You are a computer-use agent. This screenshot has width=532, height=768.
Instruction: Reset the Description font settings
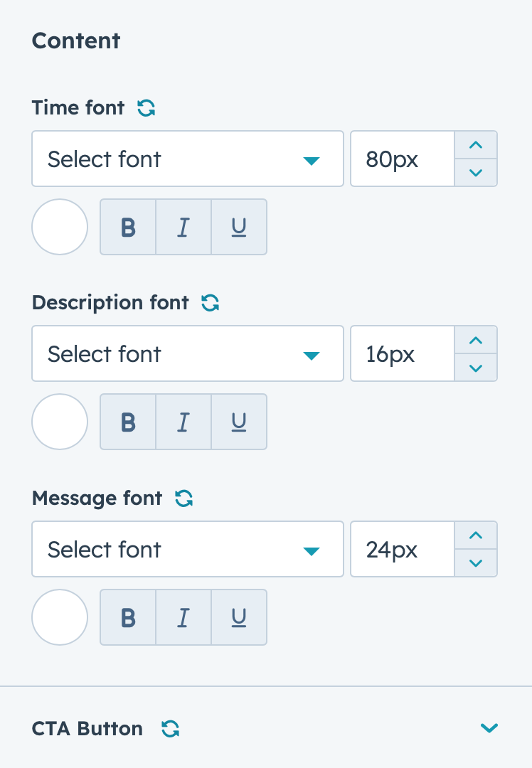pos(210,303)
